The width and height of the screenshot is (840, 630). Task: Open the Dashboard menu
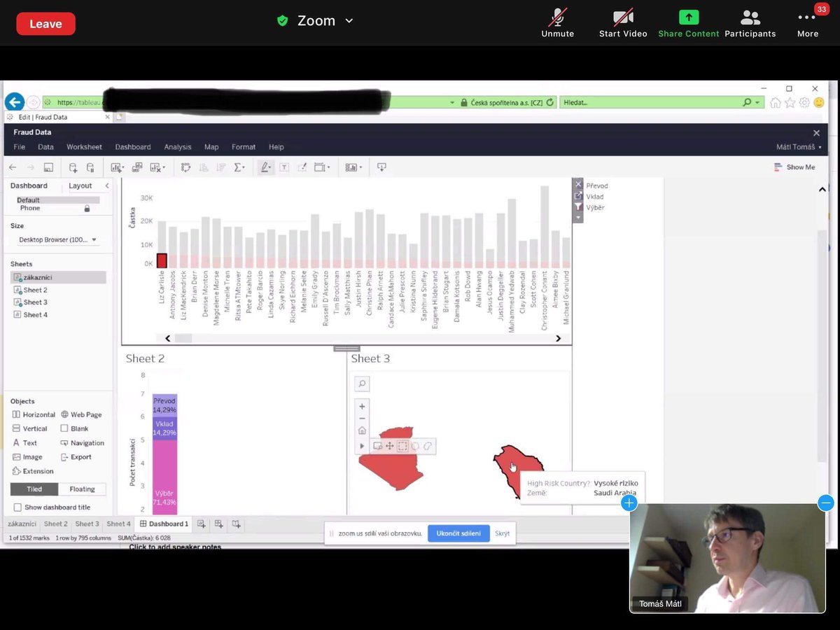pos(133,147)
